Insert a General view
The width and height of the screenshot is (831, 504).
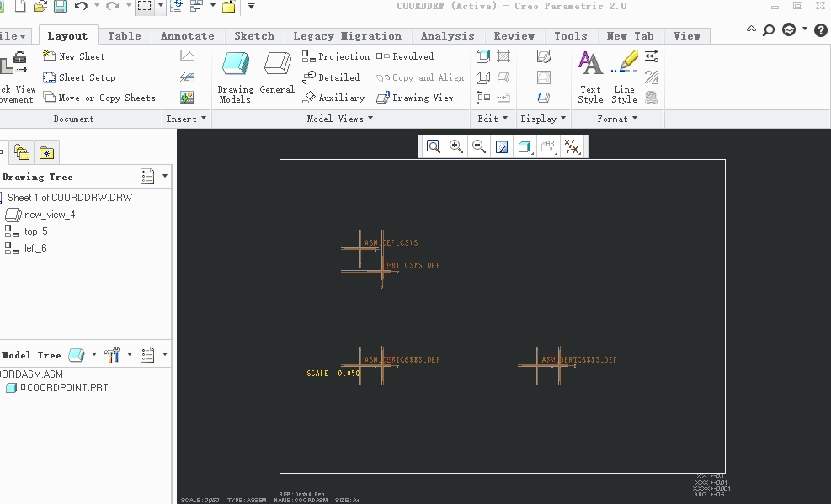pos(277,73)
